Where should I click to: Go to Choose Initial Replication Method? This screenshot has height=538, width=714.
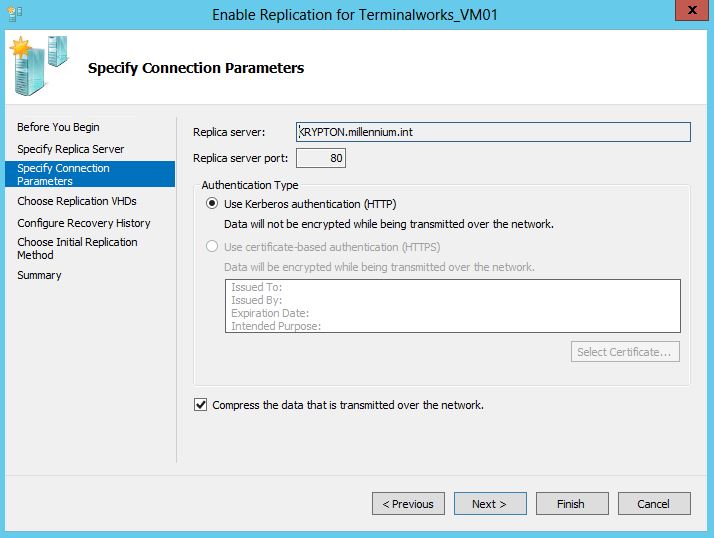pyautogui.click(x=77, y=248)
